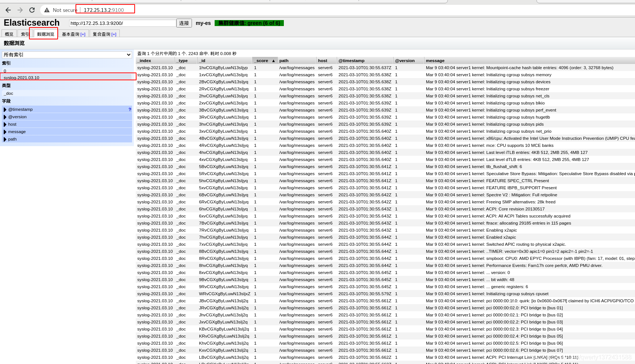Screen dimensions: 635x364
Task: Toggle sort on _score column header
Action: [x=265, y=61]
